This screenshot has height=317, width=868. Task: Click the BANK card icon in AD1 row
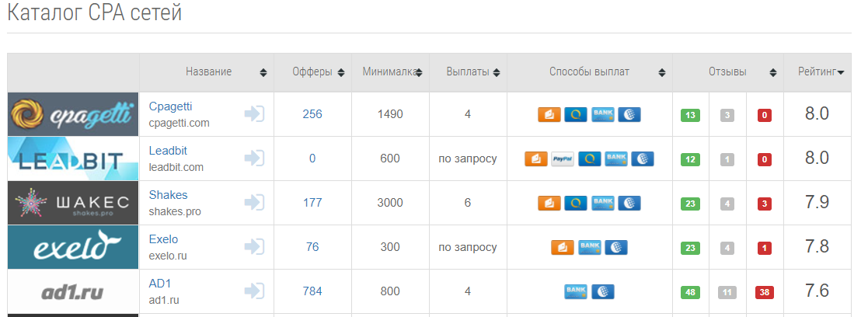point(576,291)
